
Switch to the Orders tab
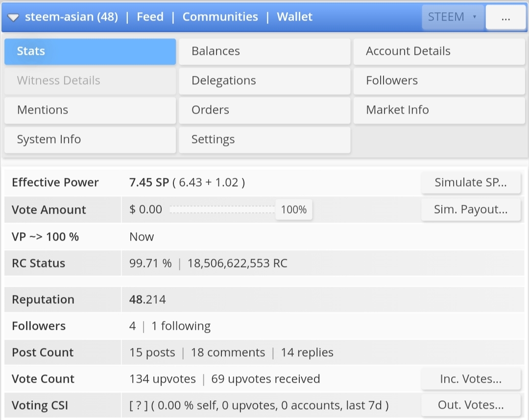pyautogui.click(x=264, y=110)
